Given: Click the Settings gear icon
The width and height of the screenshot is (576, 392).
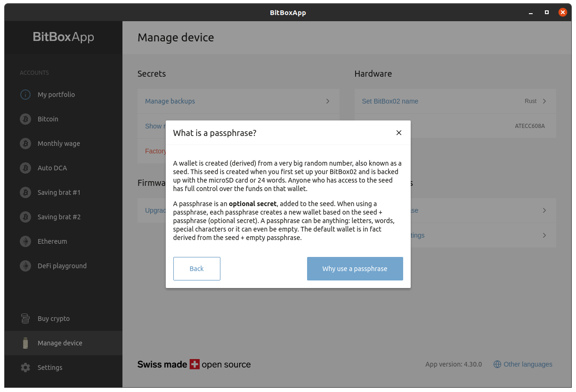Looking at the screenshot, I should pyautogui.click(x=25, y=368).
